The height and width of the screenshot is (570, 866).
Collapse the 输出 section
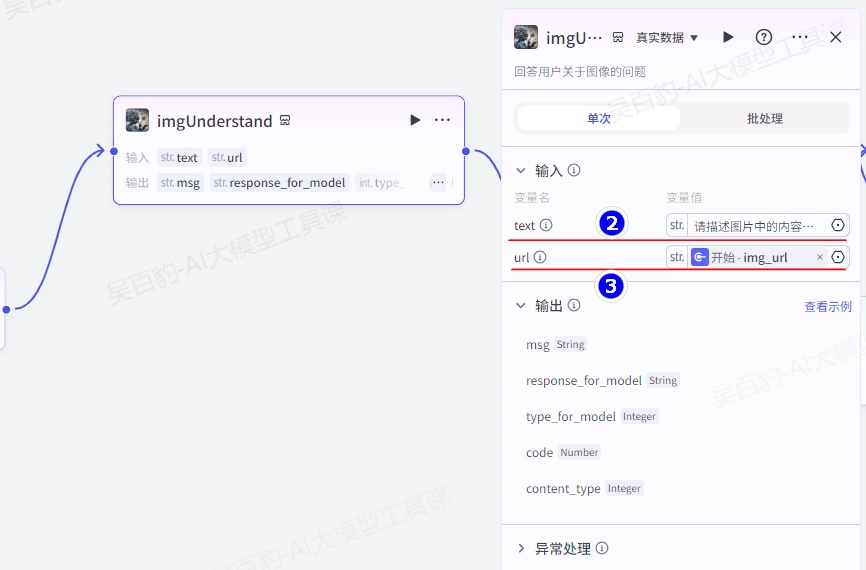click(x=521, y=306)
